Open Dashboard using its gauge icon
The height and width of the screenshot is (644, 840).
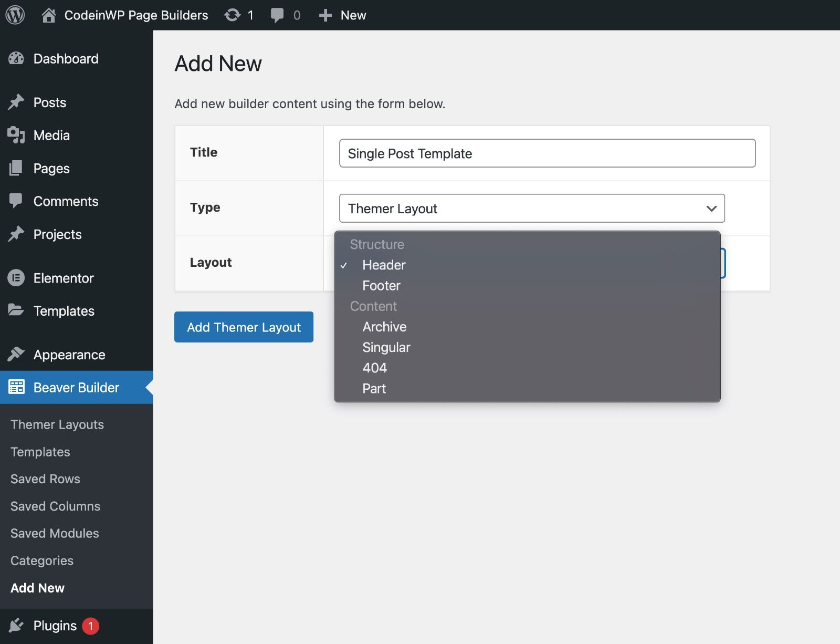[17, 58]
